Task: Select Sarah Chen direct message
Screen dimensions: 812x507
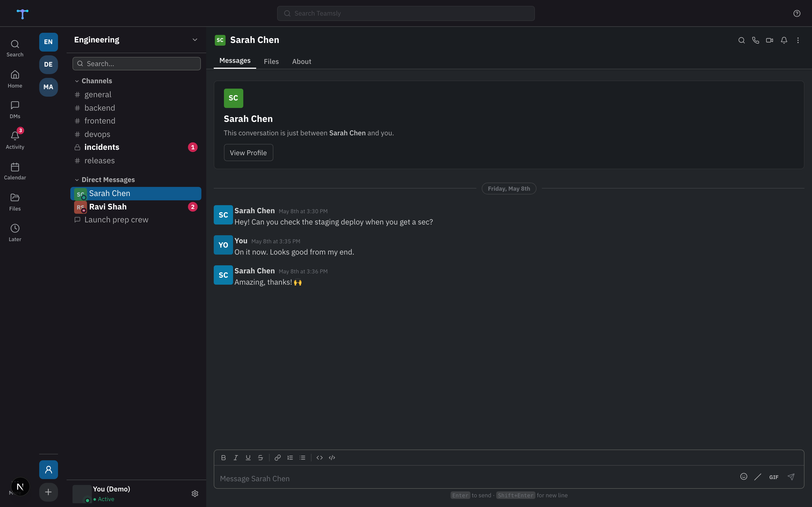Action: coord(136,193)
